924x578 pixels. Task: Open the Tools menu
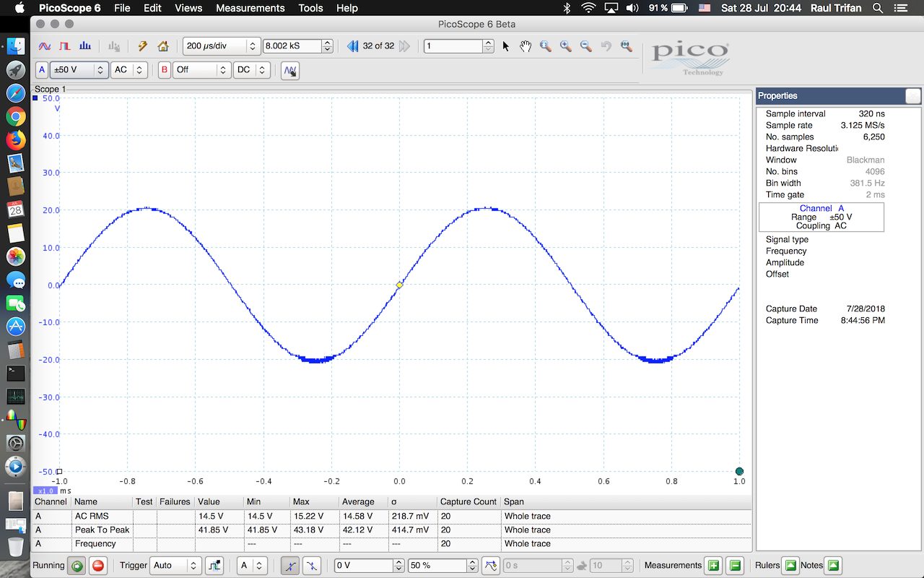[x=310, y=8]
